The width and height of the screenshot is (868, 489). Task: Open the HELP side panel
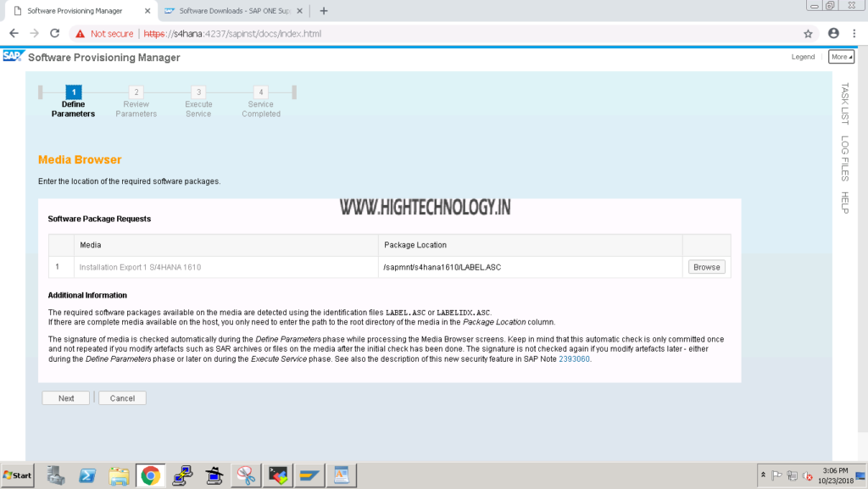tap(845, 203)
